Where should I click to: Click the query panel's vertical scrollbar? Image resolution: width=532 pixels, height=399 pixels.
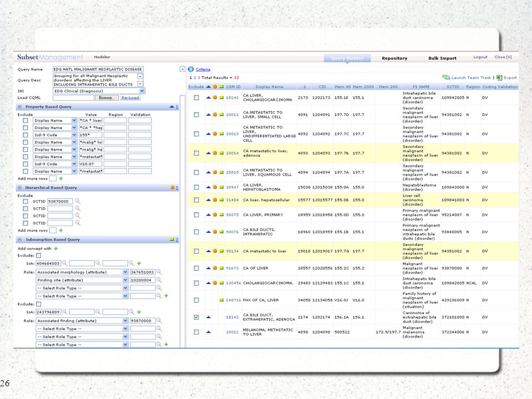pyautogui.click(x=182, y=221)
